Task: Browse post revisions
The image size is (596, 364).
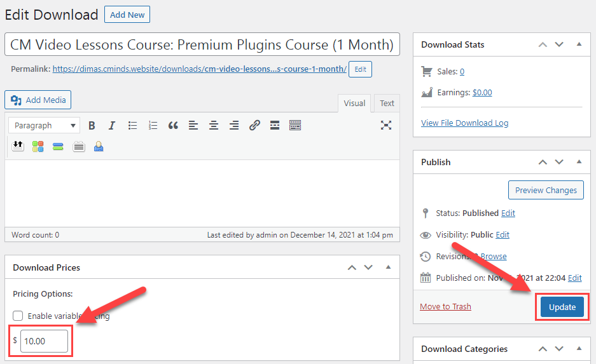Action: tap(494, 257)
